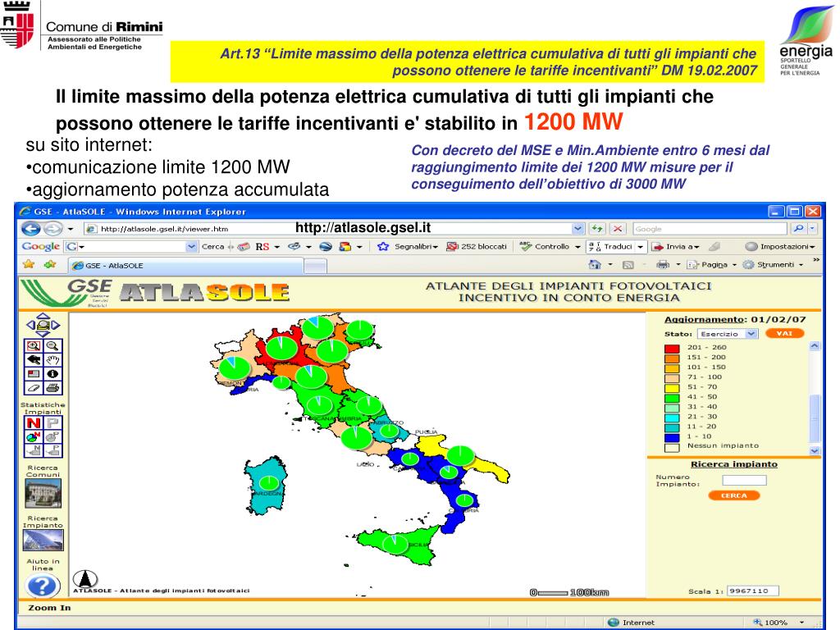The image size is (840, 630).
Task: Click the Google search box in browser
Action: tap(710, 229)
